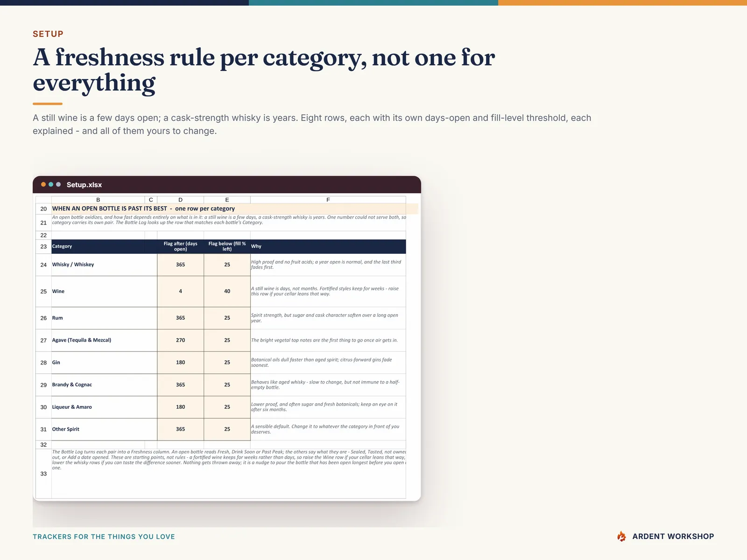Click the 'Flag after (days open)' header cell
747x560 pixels.
pyautogui.click(x=180, y=246)
